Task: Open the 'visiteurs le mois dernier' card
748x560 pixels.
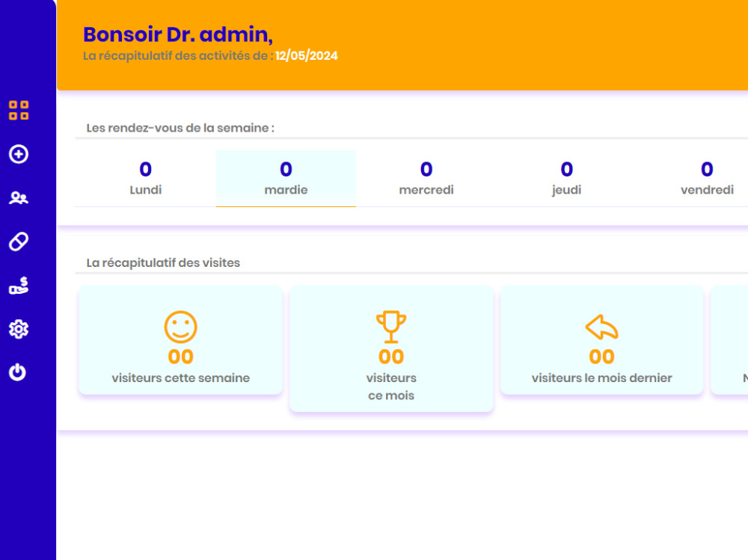Action: [602, 340]
